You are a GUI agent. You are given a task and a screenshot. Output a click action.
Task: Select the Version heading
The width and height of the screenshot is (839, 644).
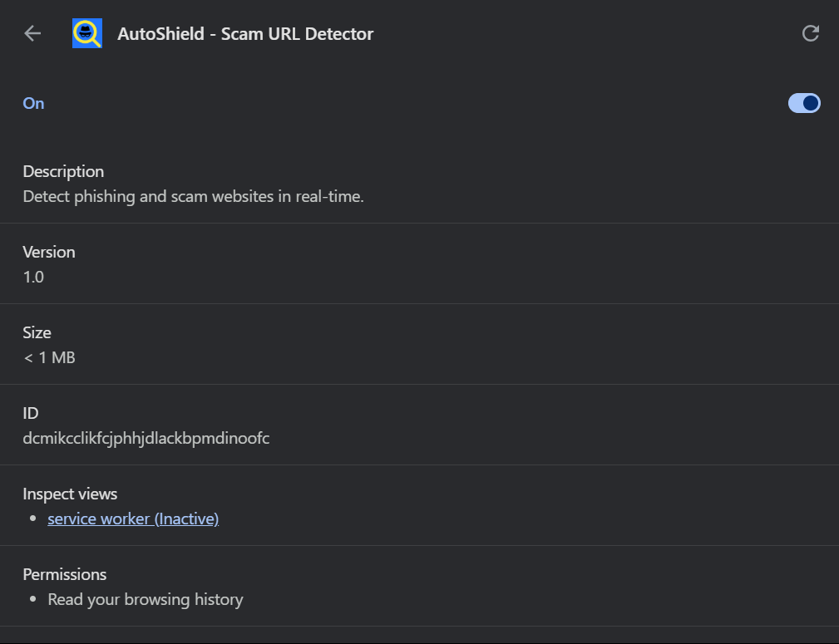click(49, 252)
